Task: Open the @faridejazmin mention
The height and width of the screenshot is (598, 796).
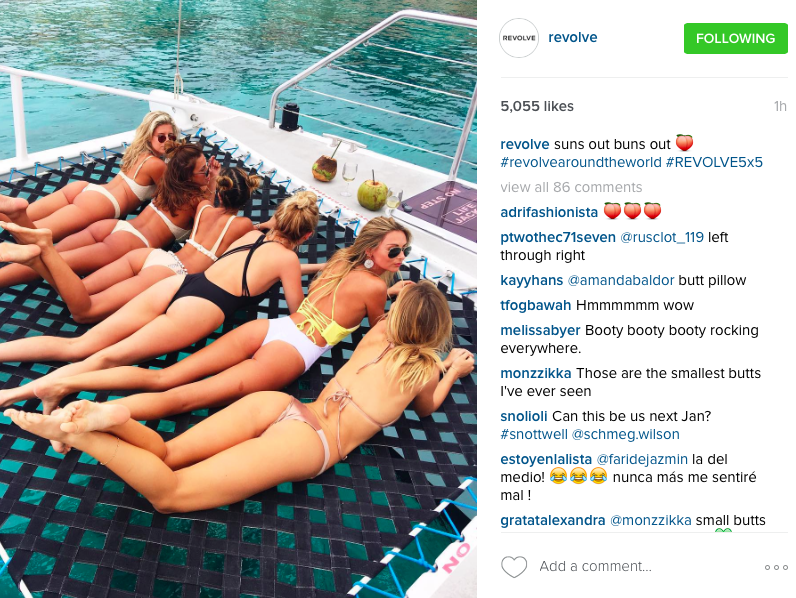Action: 642,459
